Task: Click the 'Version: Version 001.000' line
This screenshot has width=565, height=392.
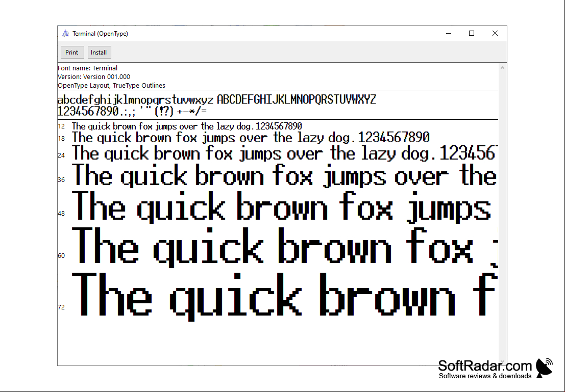Action: point(94,76)
